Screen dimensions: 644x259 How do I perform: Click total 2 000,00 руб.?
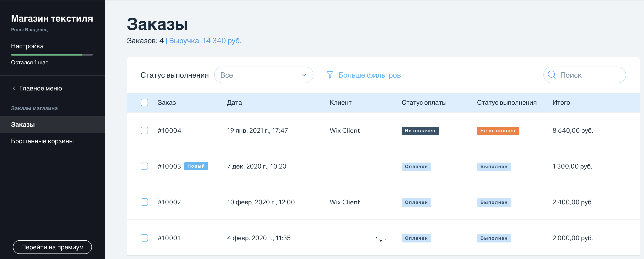point(573,238)
